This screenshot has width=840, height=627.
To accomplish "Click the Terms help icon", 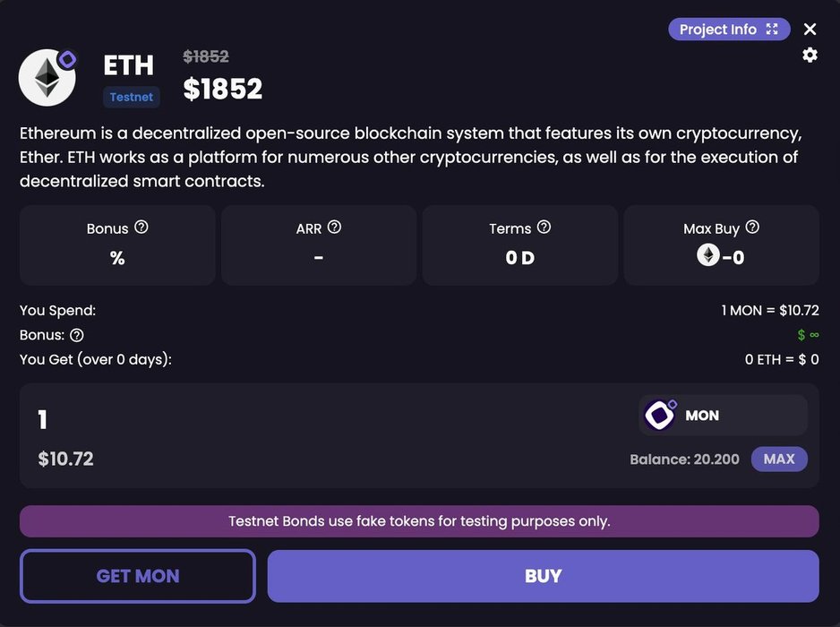I will point(544,228).
